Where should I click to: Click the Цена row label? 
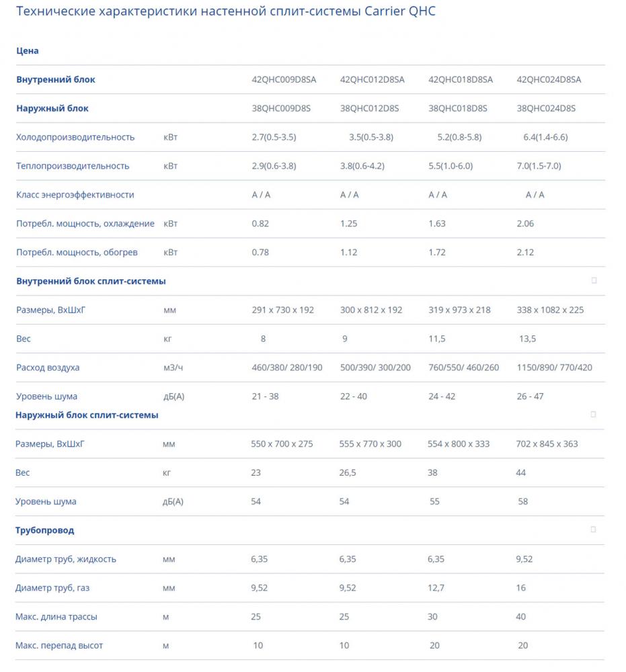pos(28,50)
